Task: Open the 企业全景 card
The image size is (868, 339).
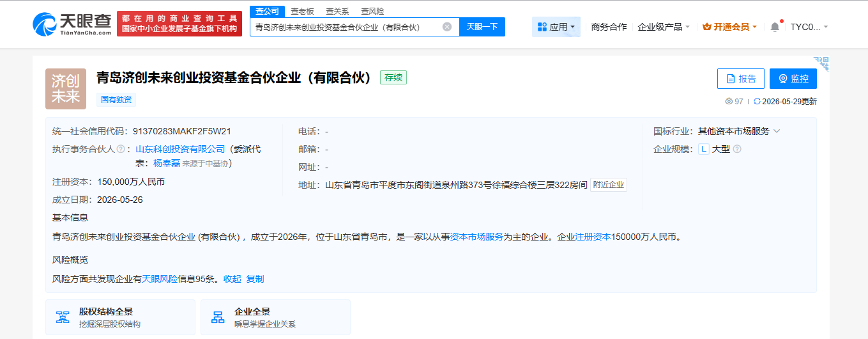Action: (275, 317)
